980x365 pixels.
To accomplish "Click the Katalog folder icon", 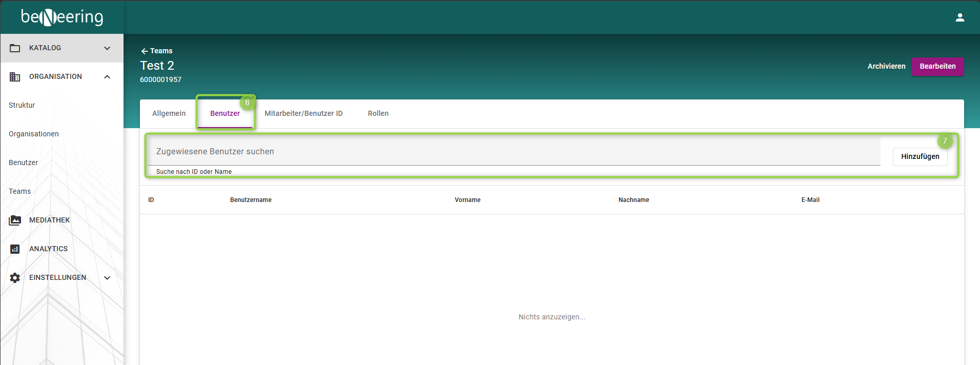I will (15, 48).
